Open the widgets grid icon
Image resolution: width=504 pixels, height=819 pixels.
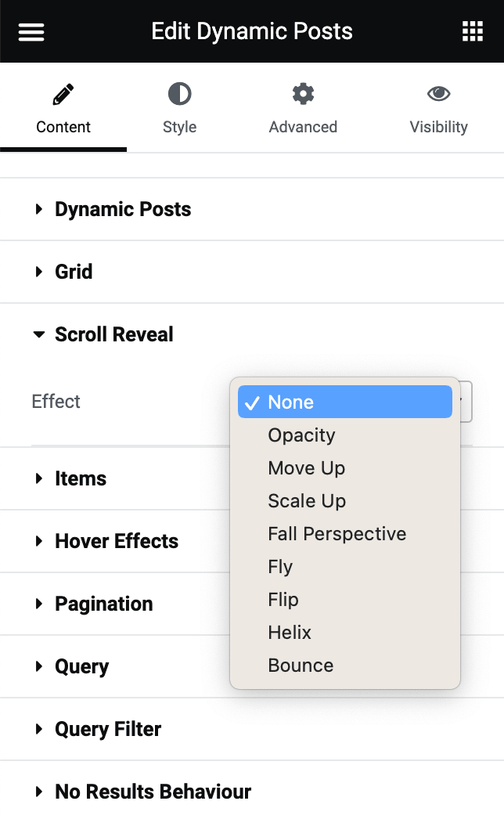click(473, 32)
